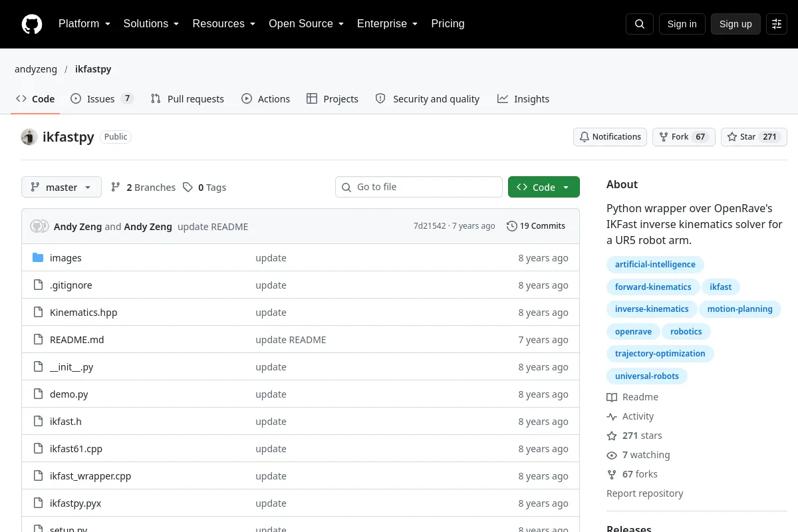Open the 7d21542 commit hash link
The width and height of the screenshot is (798, 532).
(x=430, y=226)
